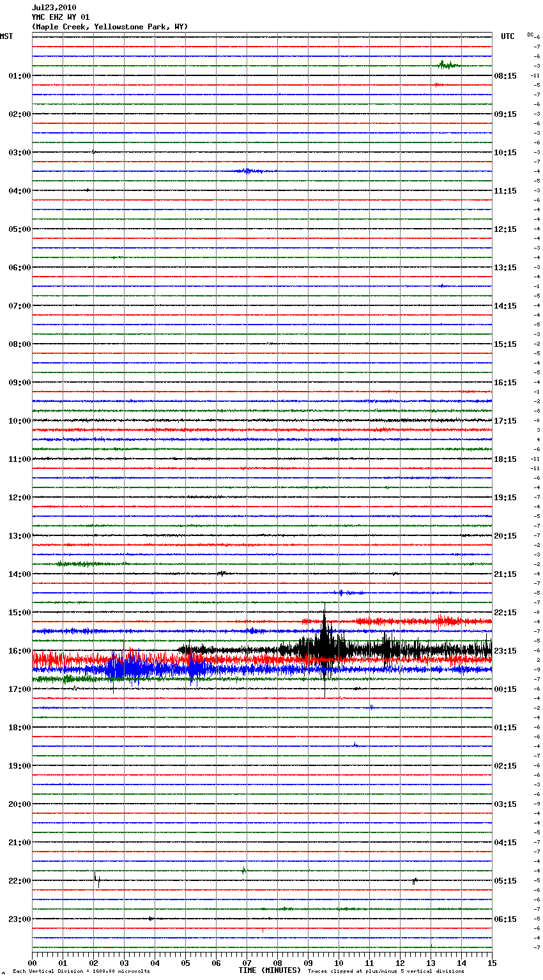Click the 03:15 UTC time label

point(505,804)
